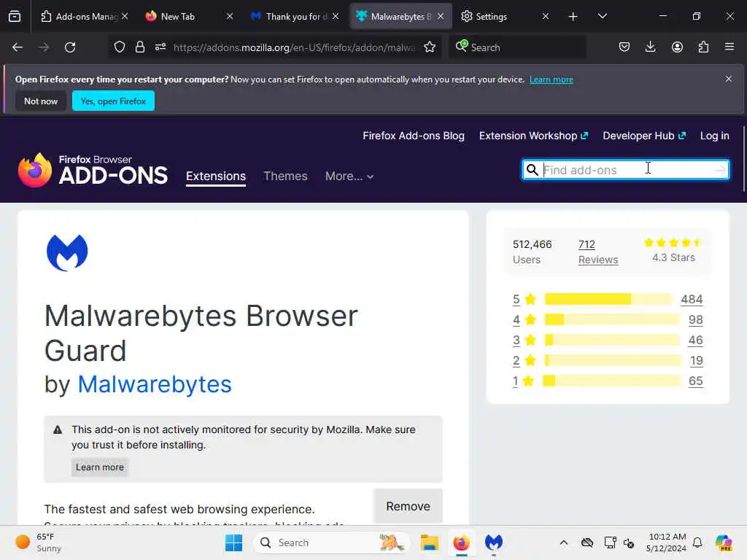Select Themes navigation item
This screenshot has width=747, height=560.
285,176
